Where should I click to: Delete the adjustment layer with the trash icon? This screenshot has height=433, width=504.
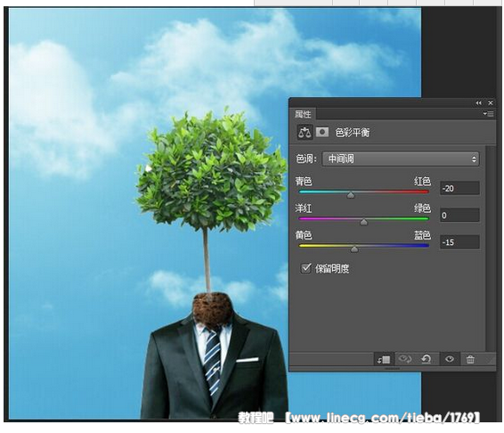click(470, 359)
